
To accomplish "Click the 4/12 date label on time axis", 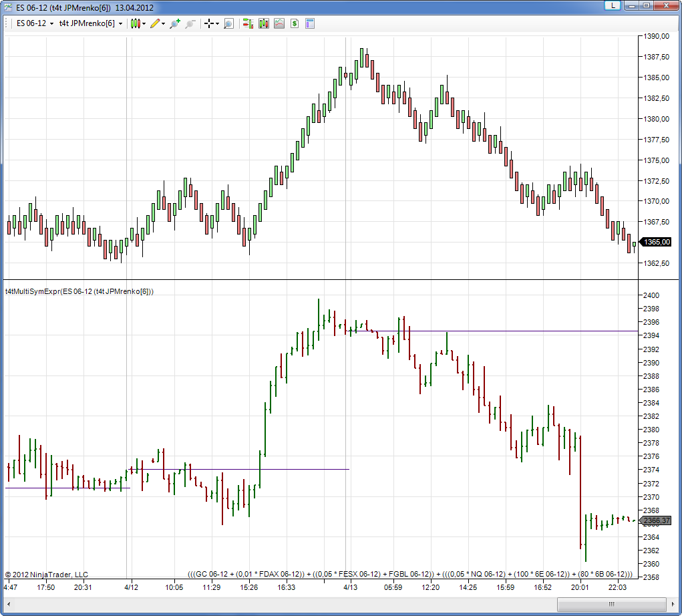I will click(131, 587).
